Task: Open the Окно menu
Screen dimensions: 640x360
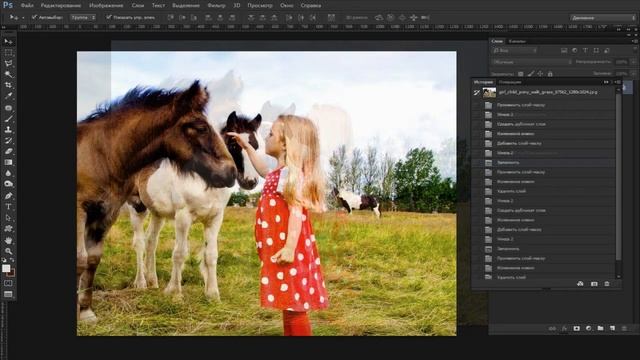Action: (x=287, y=6)
